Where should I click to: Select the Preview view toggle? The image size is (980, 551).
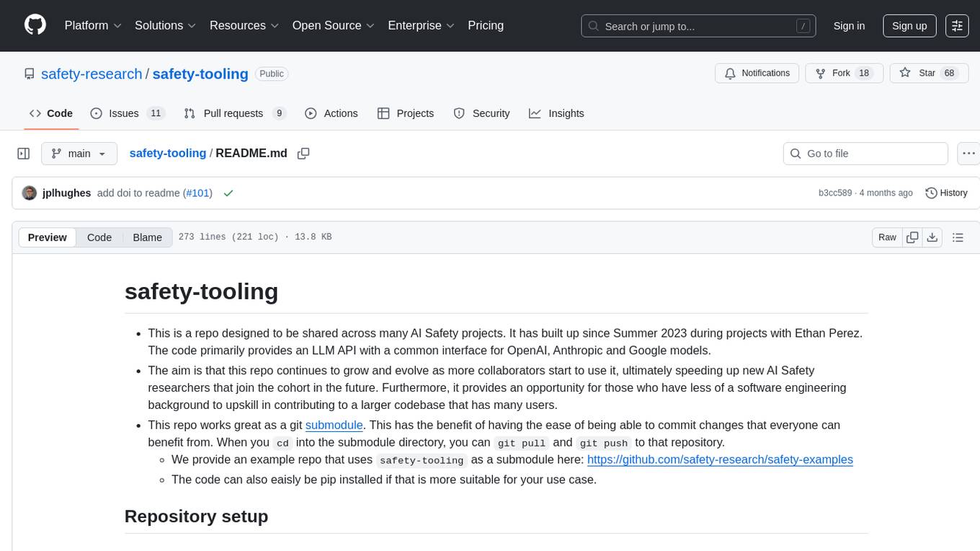pyautogui.click(x=48, y=237)
